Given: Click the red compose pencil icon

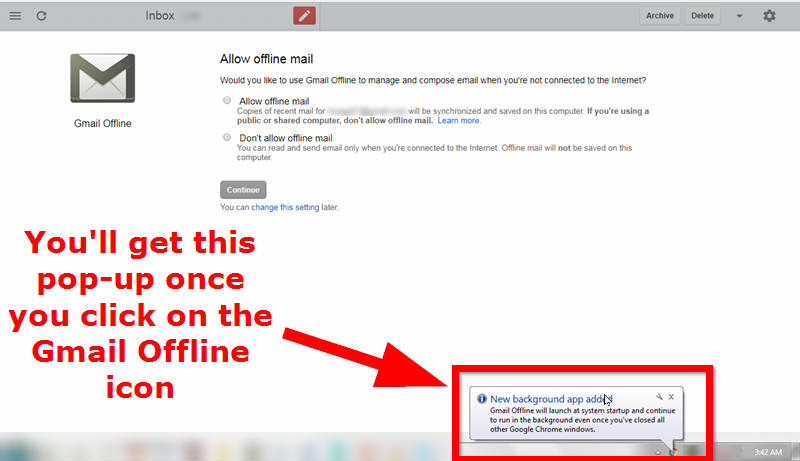Looking at the screenshot, I should (x=304, y=16).
